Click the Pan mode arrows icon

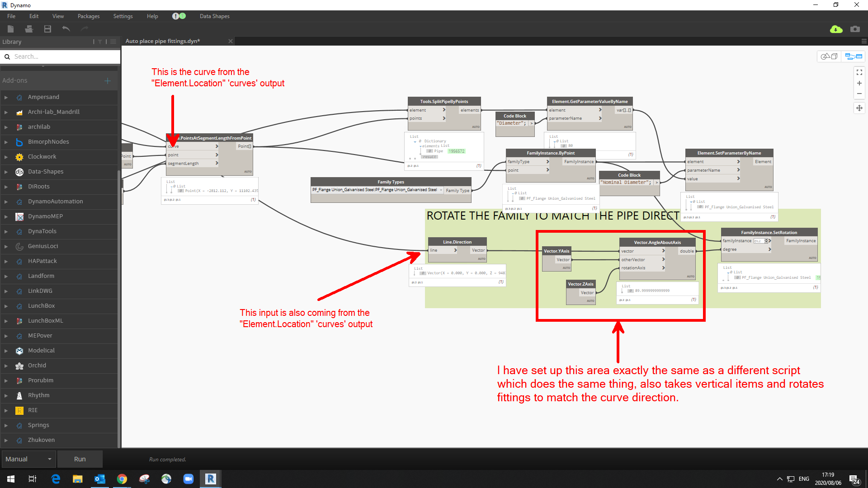(859, 108)
